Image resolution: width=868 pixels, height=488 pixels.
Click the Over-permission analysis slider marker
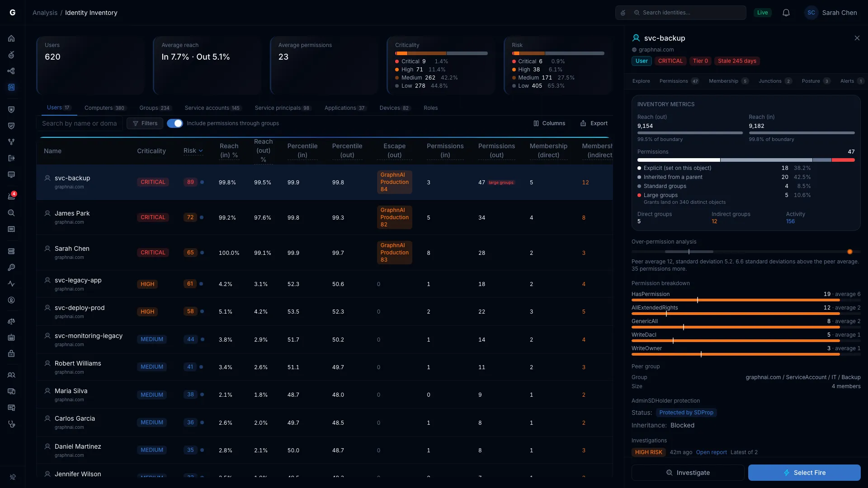(849, 252)
